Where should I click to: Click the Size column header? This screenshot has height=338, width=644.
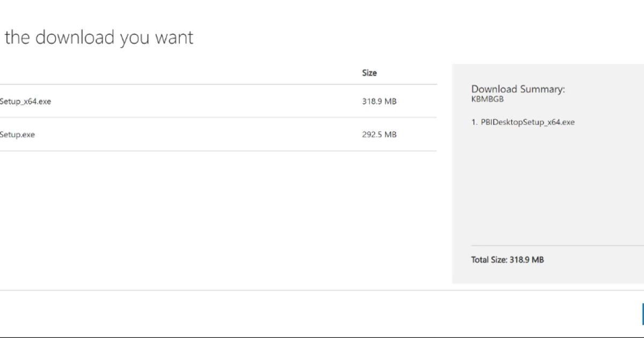click(x=370, y=72)
